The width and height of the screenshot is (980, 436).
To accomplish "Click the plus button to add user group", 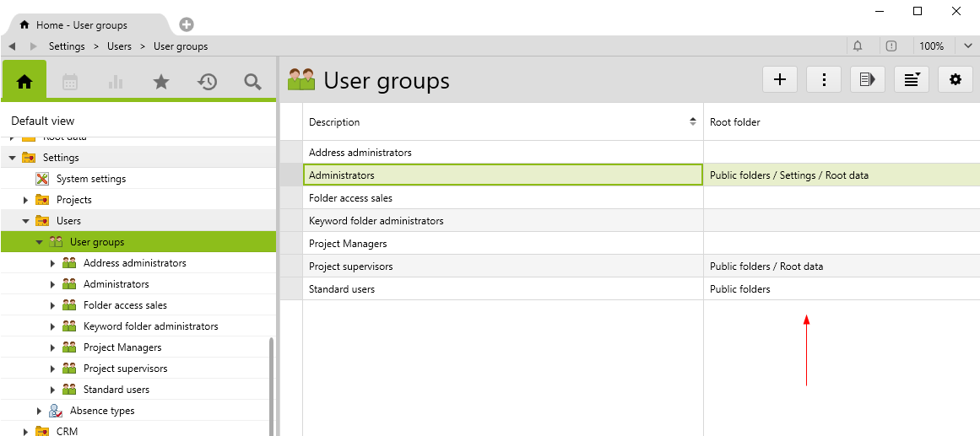I will [780, 79].
